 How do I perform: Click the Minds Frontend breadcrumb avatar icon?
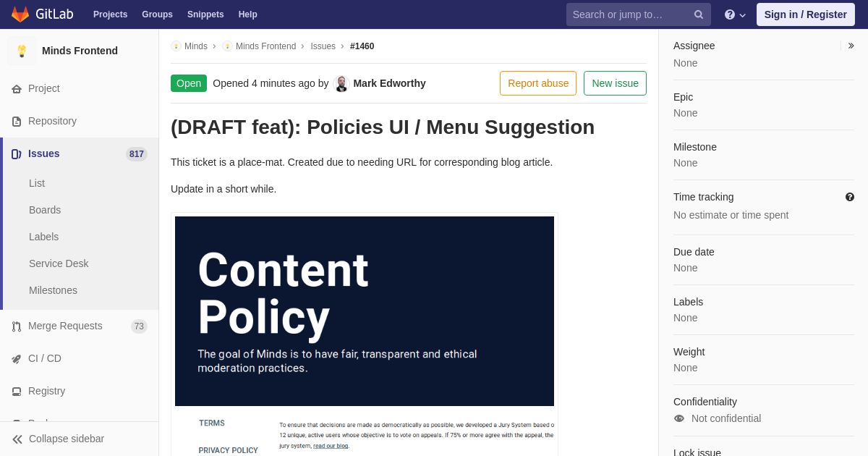click(227, 46)
